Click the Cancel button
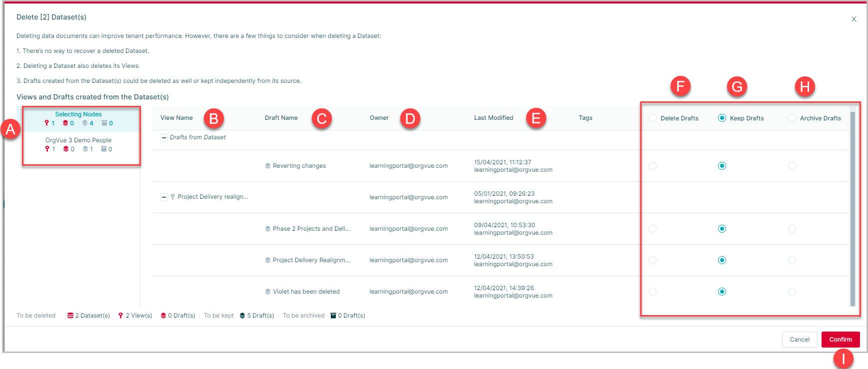The height and width of the screenshot is (369, 868). [x=800, y=340]
